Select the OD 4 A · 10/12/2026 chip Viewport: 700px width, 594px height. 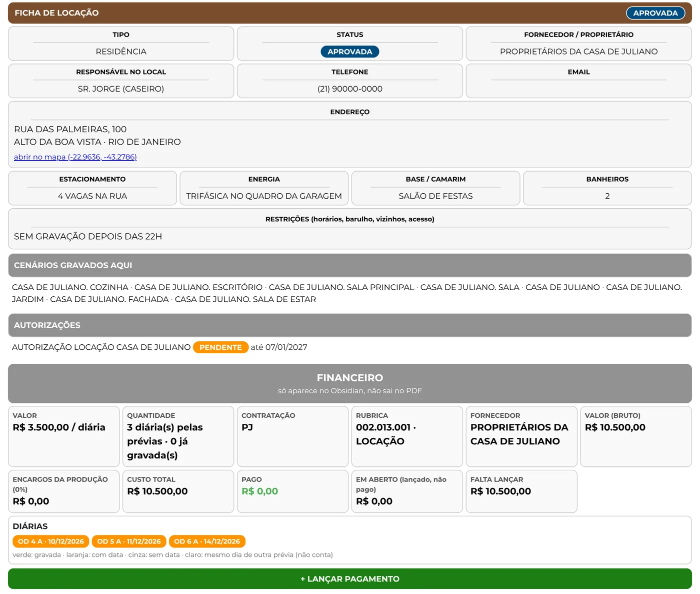click(x=51, y=541)
